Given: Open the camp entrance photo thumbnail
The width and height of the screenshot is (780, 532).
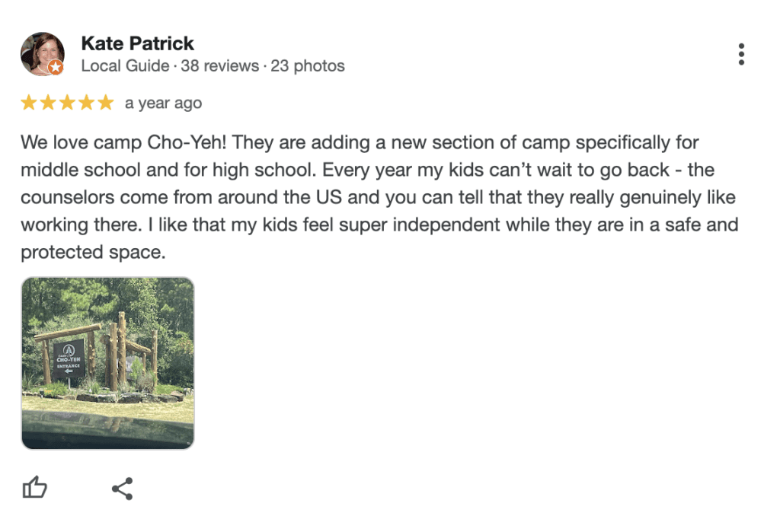Looking at the screenshot, I should pos(107,363).
